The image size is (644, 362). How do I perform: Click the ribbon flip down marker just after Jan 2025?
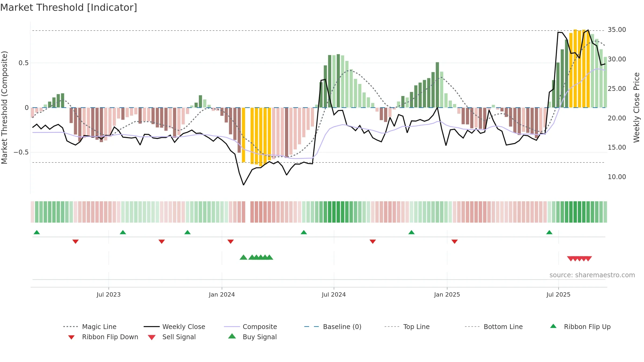(x=455, y=242)
